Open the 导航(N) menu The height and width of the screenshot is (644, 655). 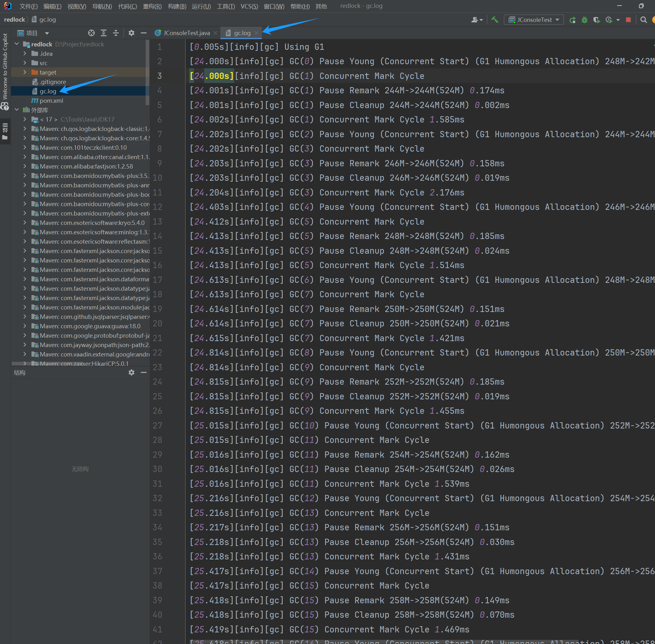coord(102,6)
